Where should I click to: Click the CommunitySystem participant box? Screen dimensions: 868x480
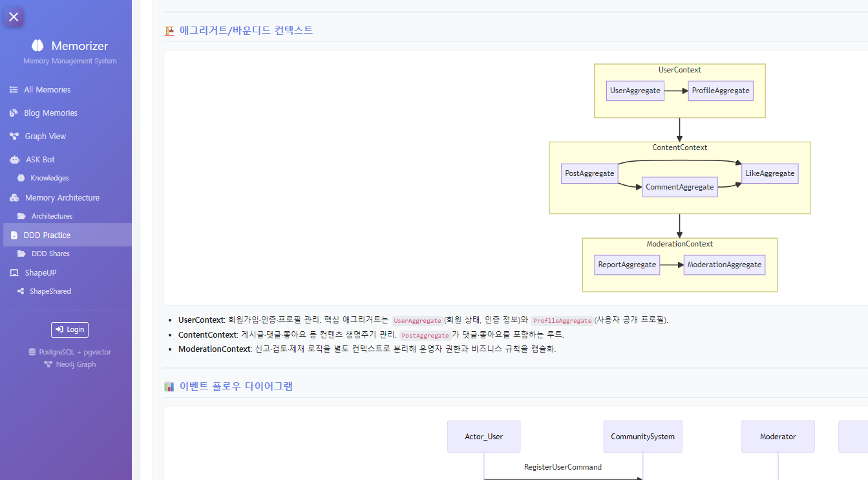coord(642,437)
